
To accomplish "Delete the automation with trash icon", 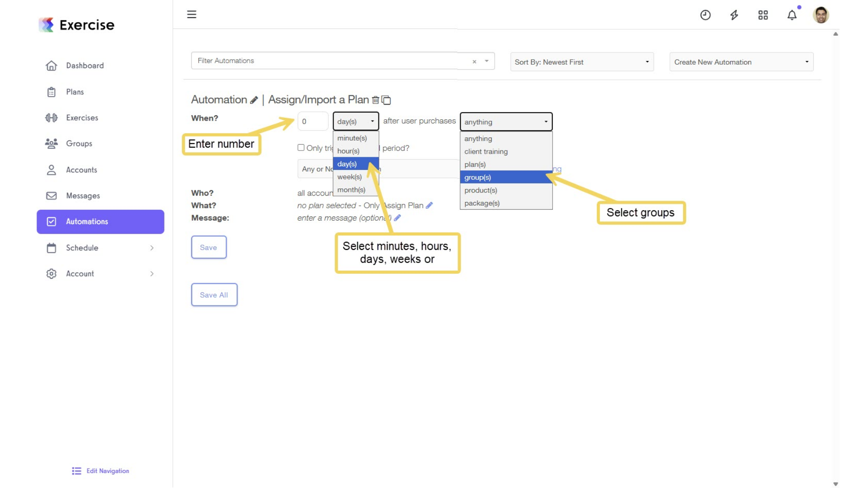I will [x=375, y=100].
